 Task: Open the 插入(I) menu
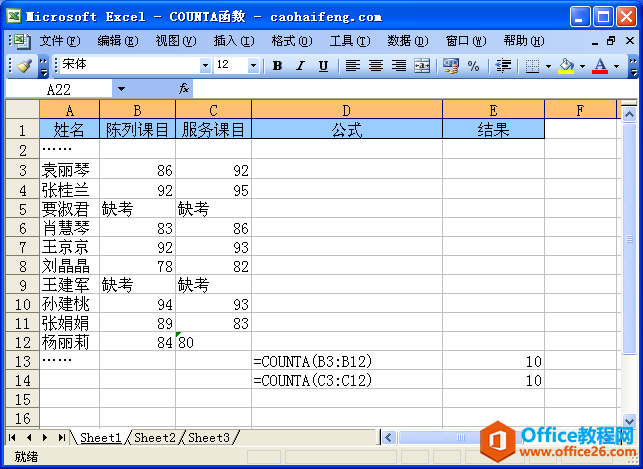point(234,41)
